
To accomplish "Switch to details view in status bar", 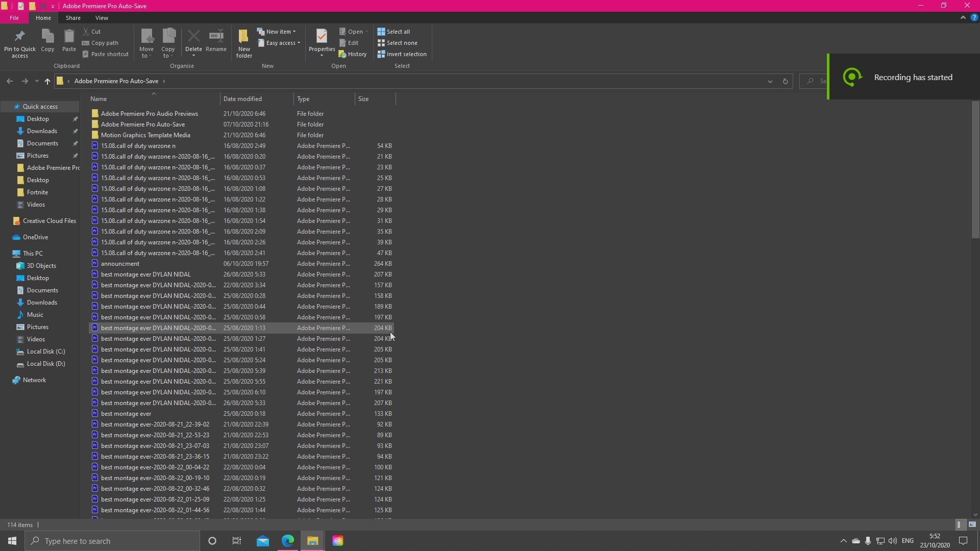I will [959, 524].
